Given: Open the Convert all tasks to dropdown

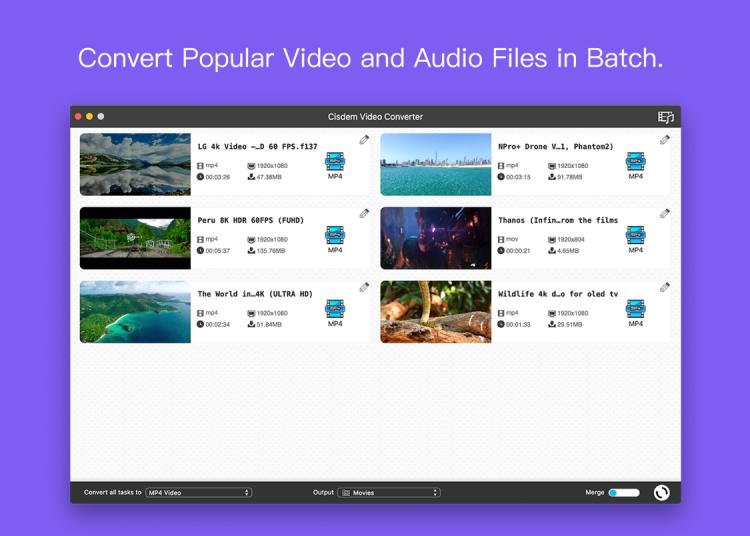Looking at the screenshot, I should [x=198, y=493].
